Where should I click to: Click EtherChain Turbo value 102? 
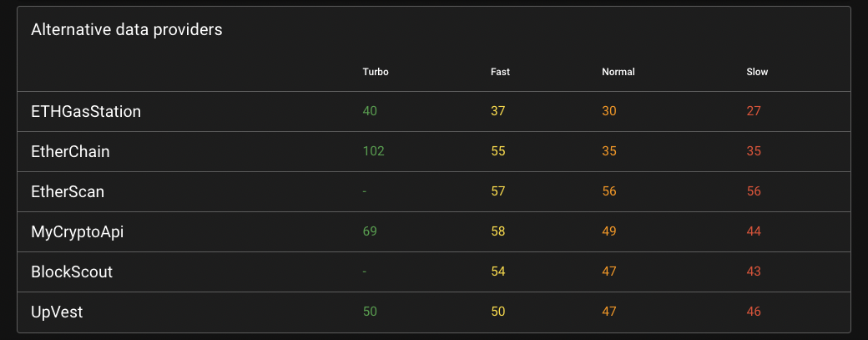(x=373, y=152)
